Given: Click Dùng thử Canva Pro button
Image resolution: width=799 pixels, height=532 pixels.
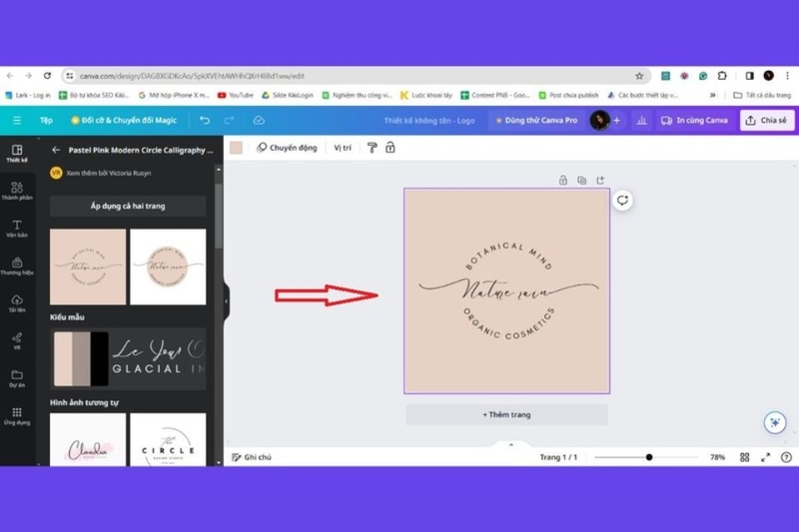Looking at the screenshot, I should point(536,120).
